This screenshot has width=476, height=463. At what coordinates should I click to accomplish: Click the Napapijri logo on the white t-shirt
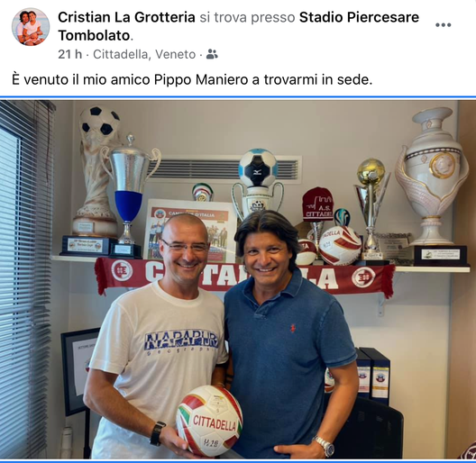(181, 341)
